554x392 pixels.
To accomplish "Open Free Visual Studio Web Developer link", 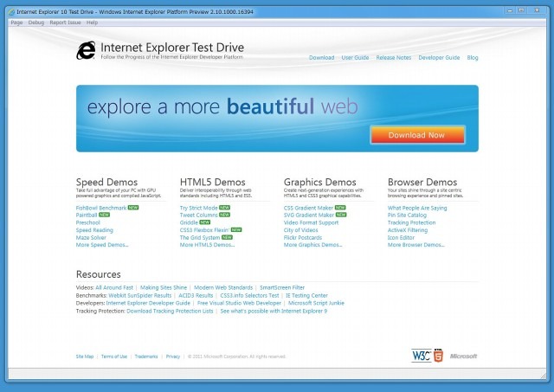I will click(x=239, y=304).
